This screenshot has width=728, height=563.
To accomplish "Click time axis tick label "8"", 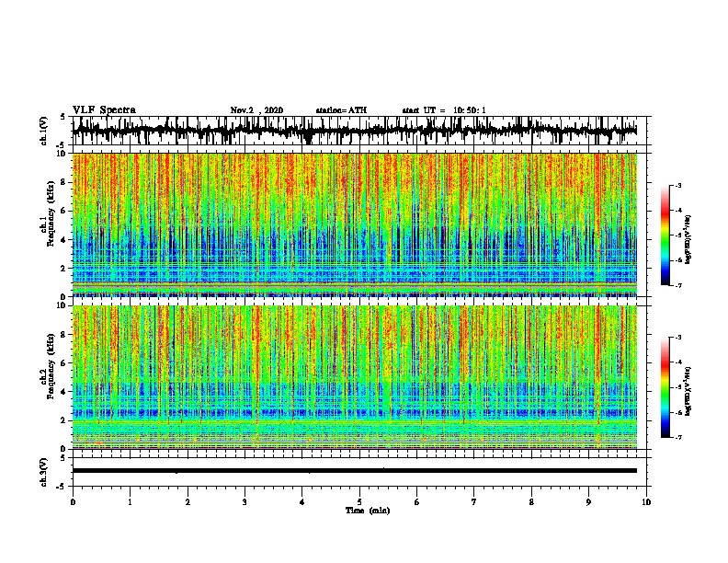I will (531, 502).
